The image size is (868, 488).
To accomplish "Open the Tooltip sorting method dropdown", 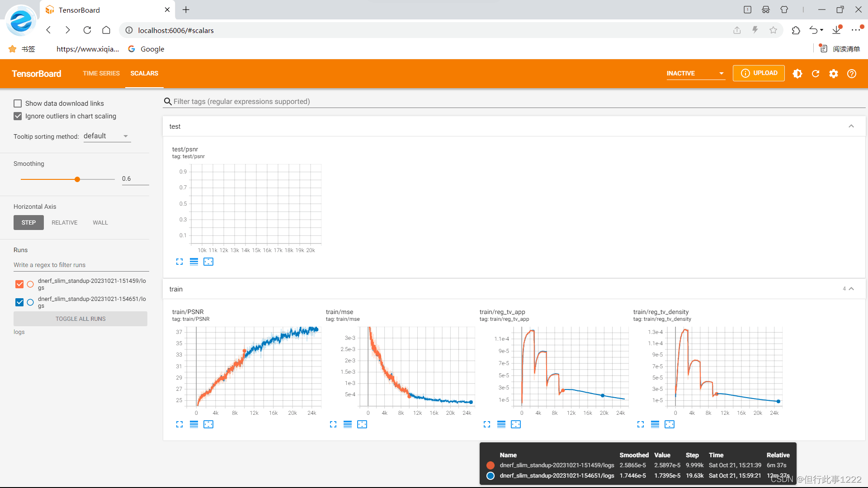I will [x=107, y=136].
